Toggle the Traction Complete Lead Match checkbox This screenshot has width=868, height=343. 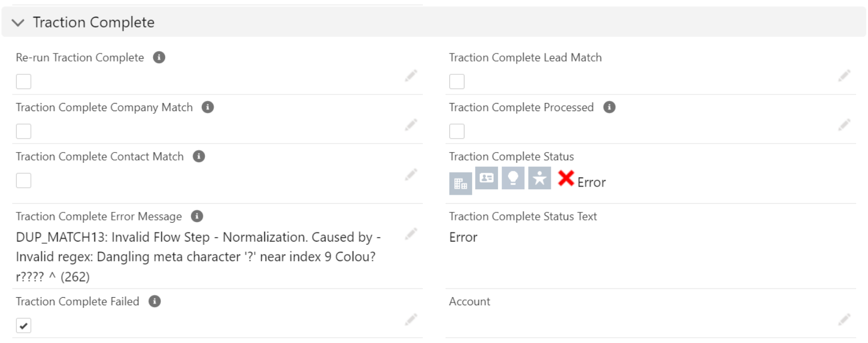457,81
